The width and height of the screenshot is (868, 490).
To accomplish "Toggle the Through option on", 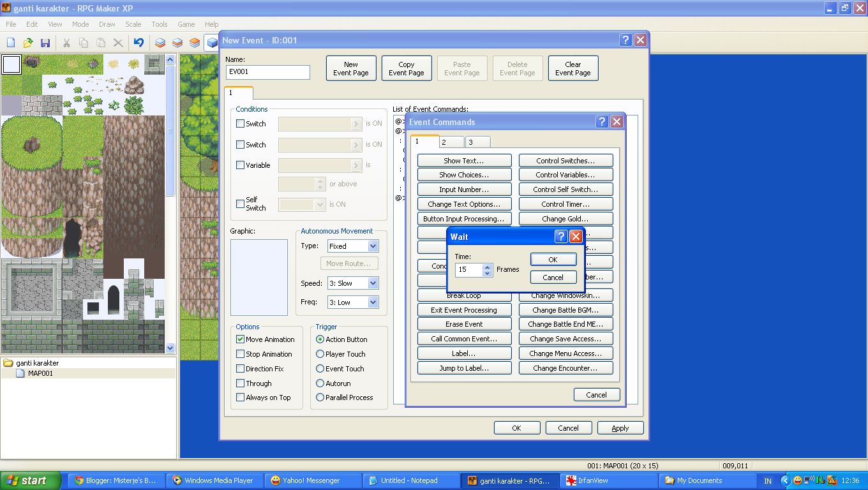I will (x=241, y=383).
